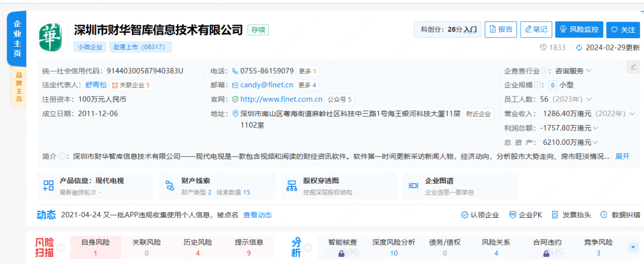
Task: Open 公众号 5 badge
Action: [x=340, y=99]
